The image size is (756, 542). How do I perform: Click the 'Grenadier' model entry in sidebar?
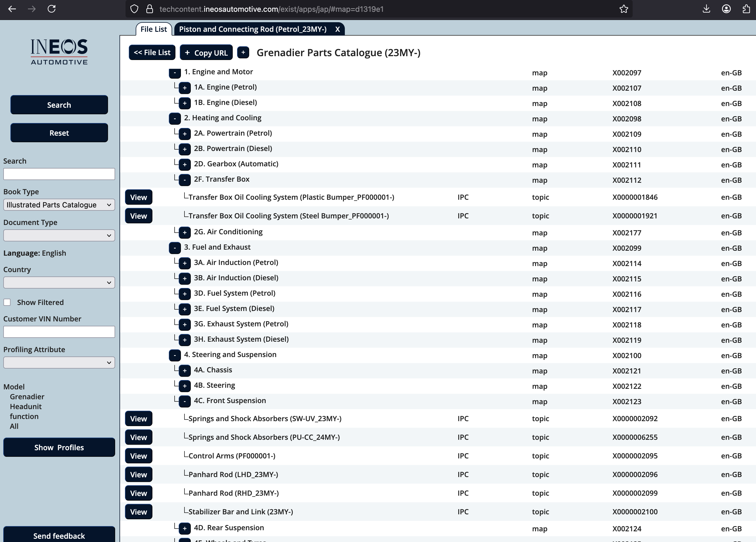[x=27, y=397]
